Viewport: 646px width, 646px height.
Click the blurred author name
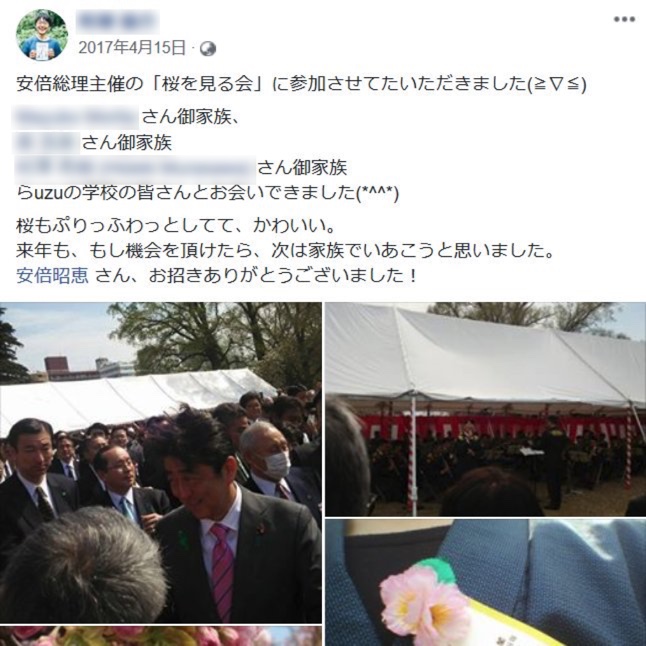118,21
